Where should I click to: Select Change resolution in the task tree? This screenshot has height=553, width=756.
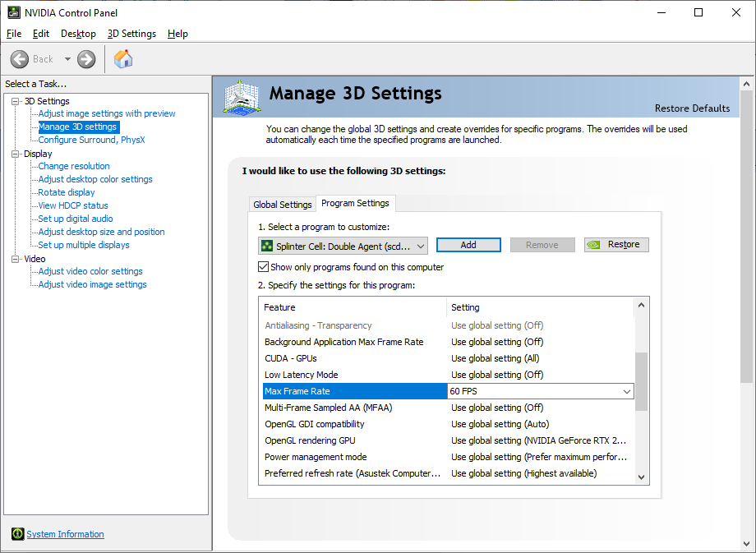click(x=74, y=166)
